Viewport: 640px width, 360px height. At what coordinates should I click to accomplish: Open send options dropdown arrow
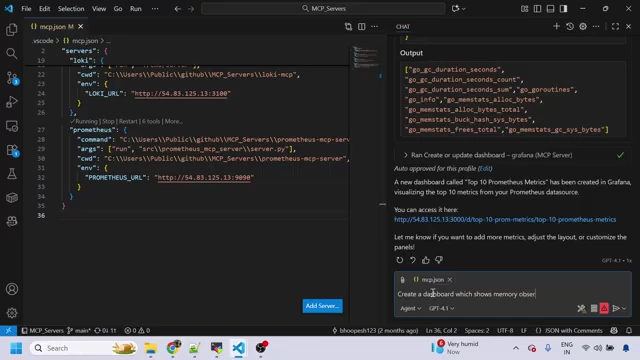tap(624, 309)
